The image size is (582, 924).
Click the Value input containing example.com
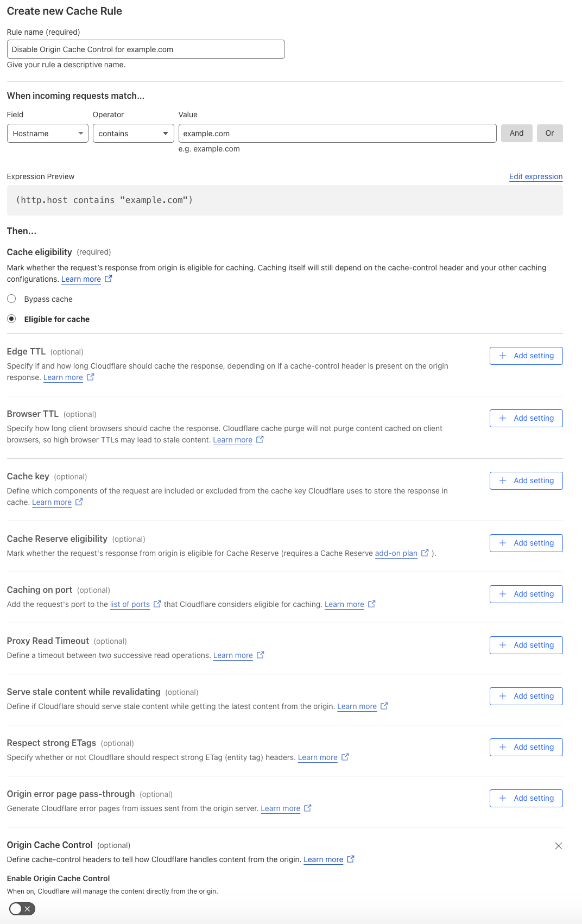tap(337, 134)
